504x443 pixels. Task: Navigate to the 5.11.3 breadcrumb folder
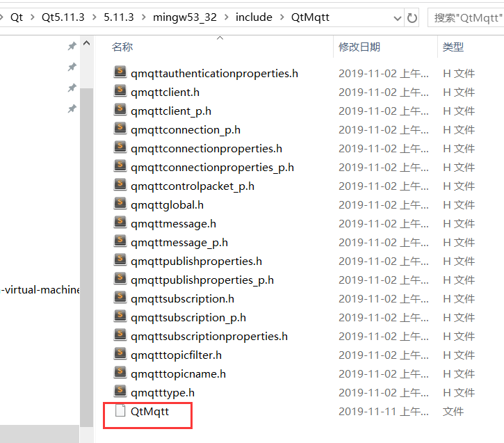point(119,17)
